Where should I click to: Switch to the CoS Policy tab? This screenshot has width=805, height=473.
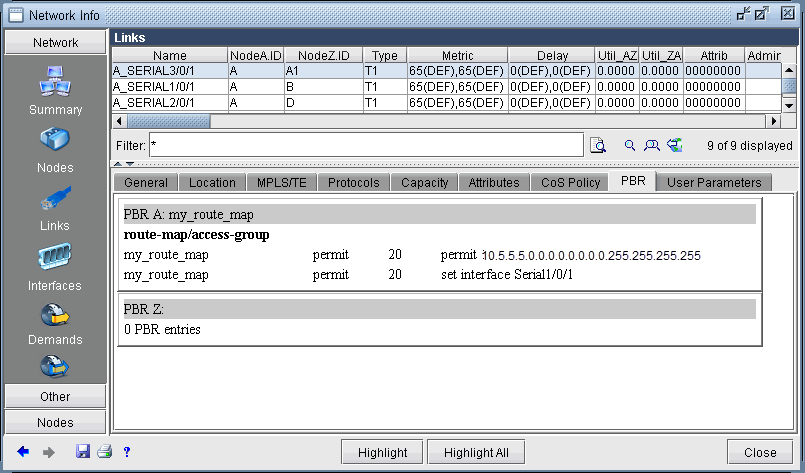click(570, 182)
